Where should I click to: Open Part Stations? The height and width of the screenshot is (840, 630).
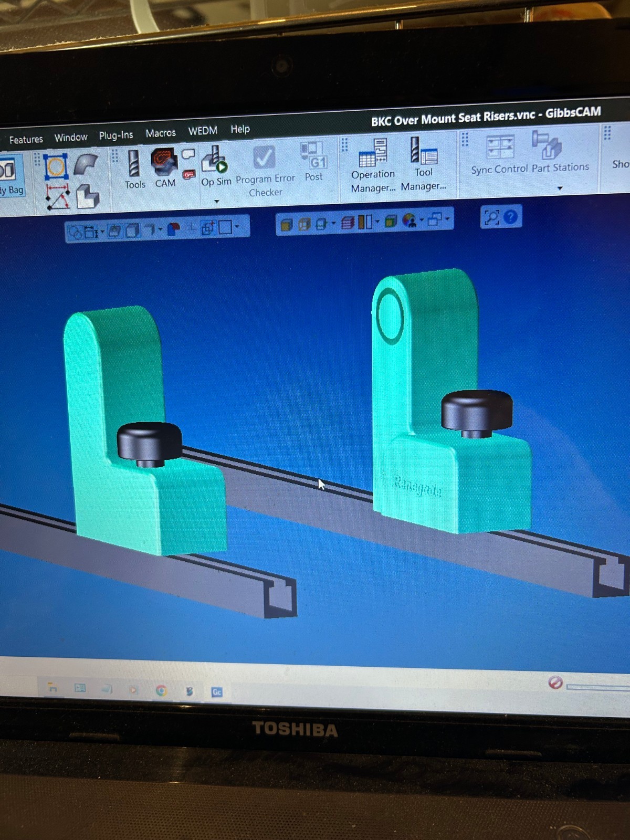pyautogui.click(x=560, y=154)
